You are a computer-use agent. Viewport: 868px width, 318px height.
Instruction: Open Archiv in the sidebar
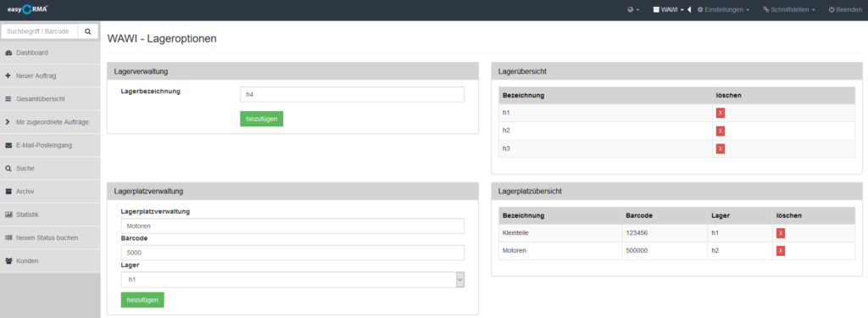coord(50,191)
